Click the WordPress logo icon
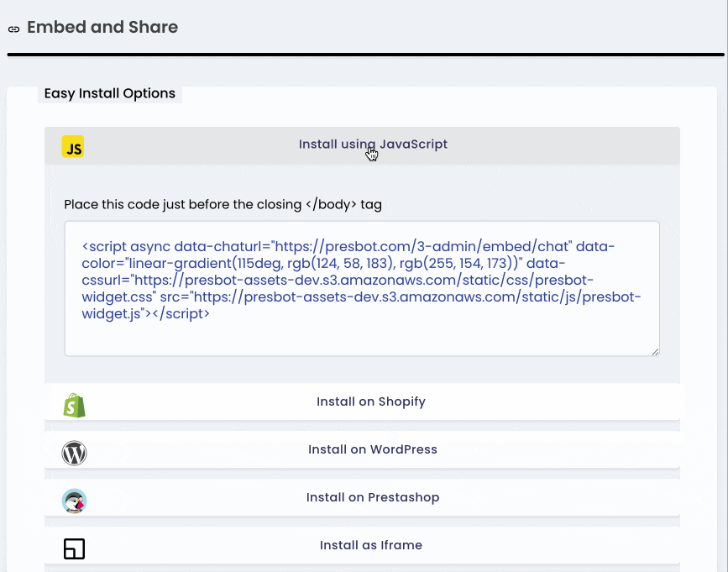 coord(74,453)
